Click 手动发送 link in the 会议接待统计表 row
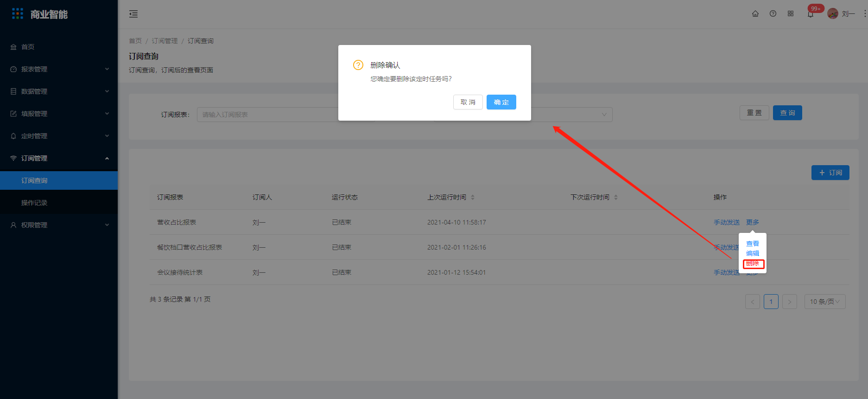The image size is (868, 399). (727, 272)
